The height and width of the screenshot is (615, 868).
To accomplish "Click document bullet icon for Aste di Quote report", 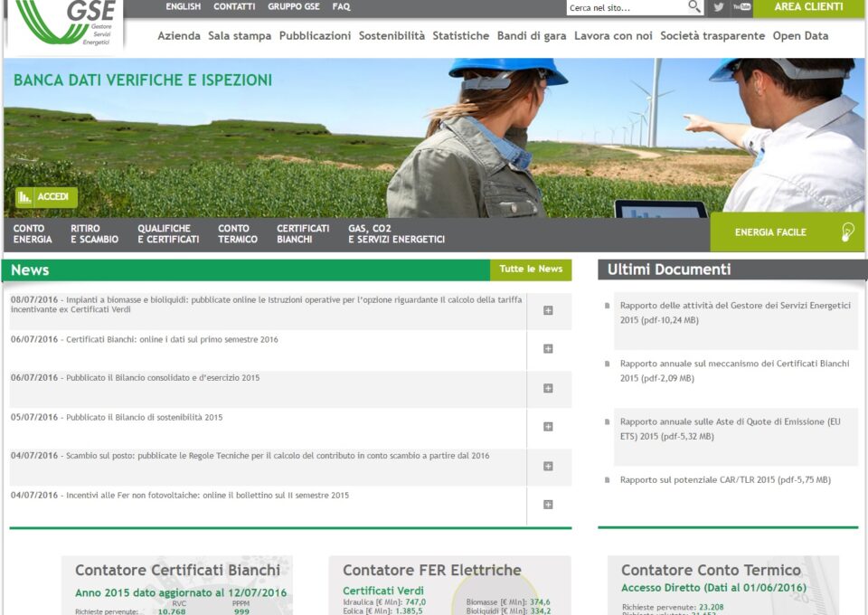I will coord(608,421).
